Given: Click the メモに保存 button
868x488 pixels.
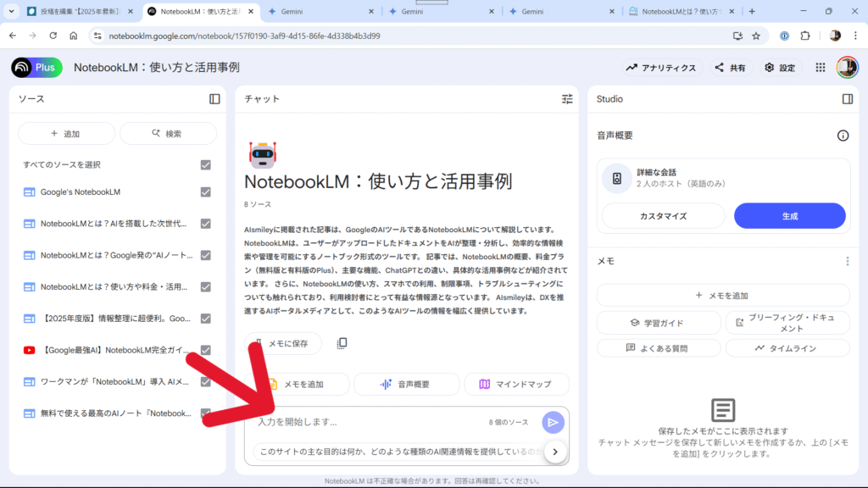Looking at the screenshot, I should (283, 344).
